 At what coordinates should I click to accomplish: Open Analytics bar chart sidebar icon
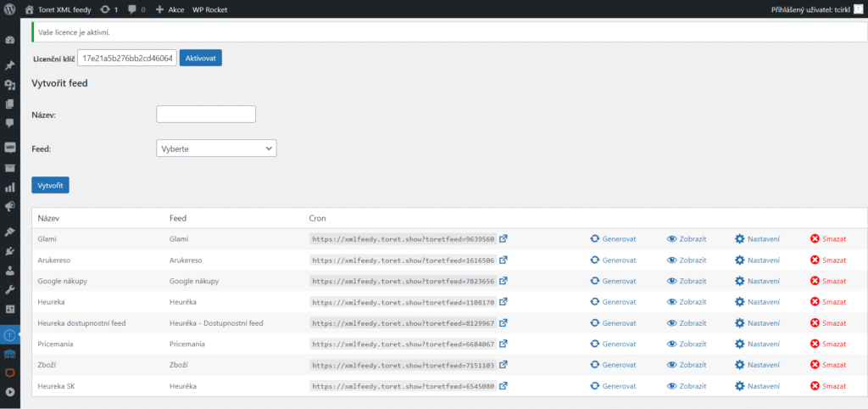9,188
